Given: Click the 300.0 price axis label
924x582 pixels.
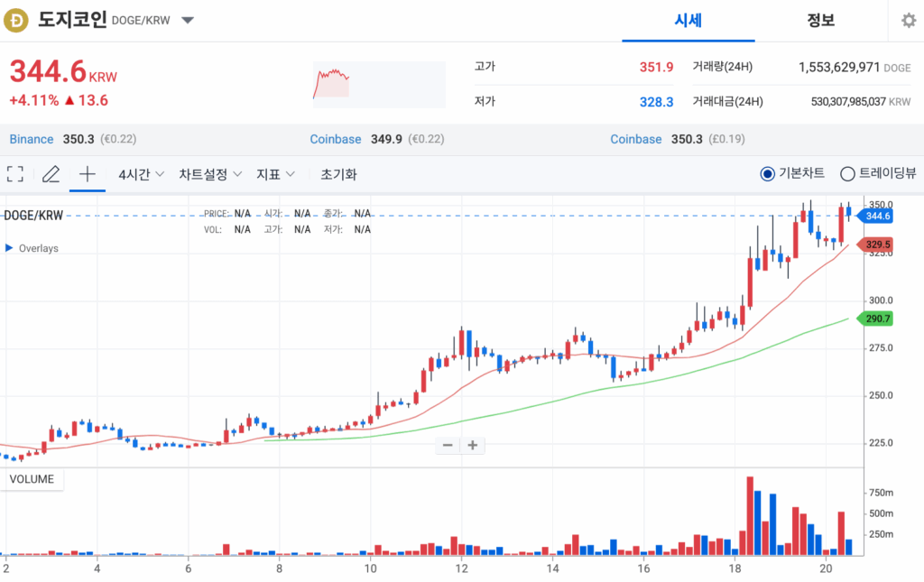Looking at the screenshot, I should [881, 300].
